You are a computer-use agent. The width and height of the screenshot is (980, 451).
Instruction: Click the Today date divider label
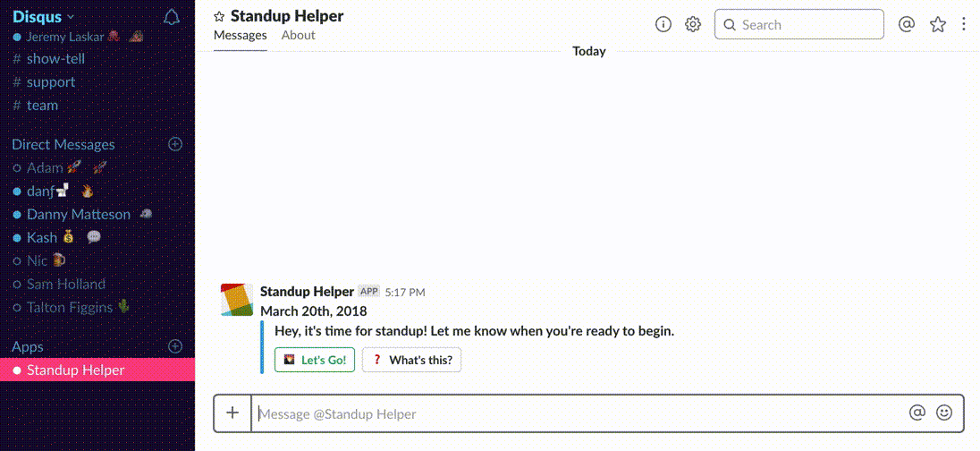[x=588, y=51]
